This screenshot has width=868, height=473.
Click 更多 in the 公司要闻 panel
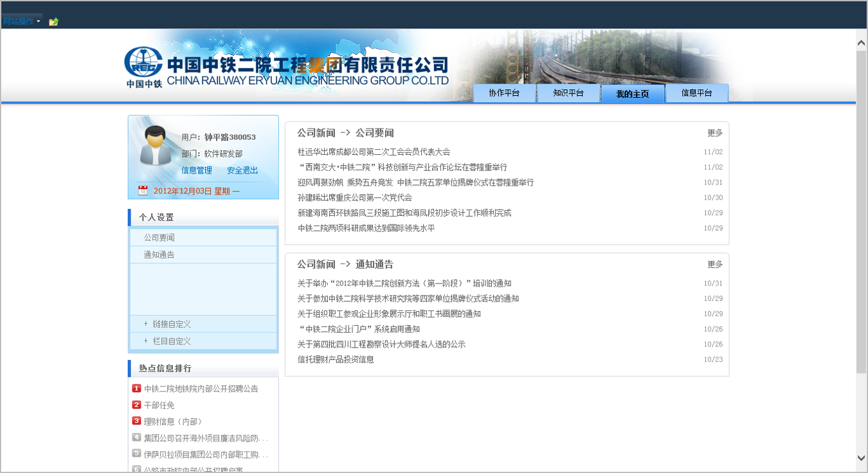tap(715, 133)
